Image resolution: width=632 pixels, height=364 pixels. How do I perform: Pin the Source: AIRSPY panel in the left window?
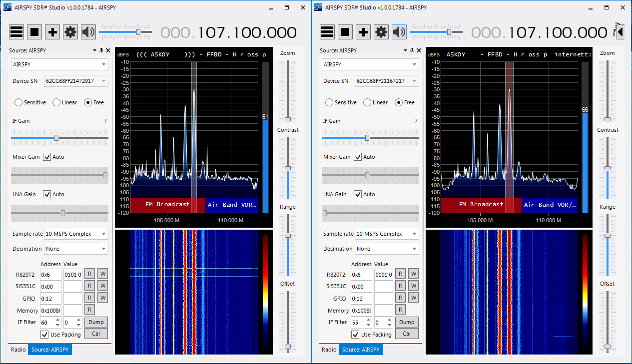pos(101,50)
